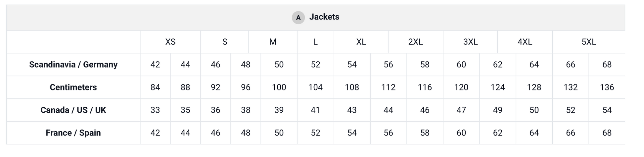The width and height of the screenshot is (644, 157).
Task: Click the circular A badge icon
Action: (298, 18)
